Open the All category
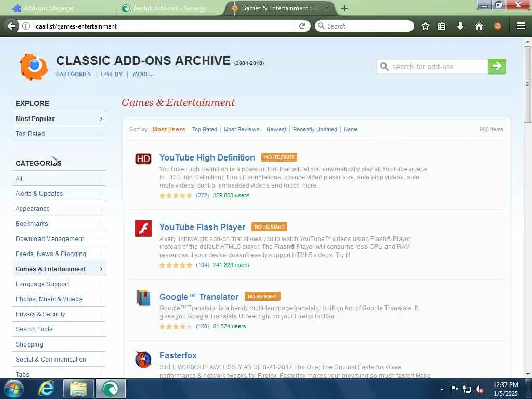 click(x=59, y=179)
